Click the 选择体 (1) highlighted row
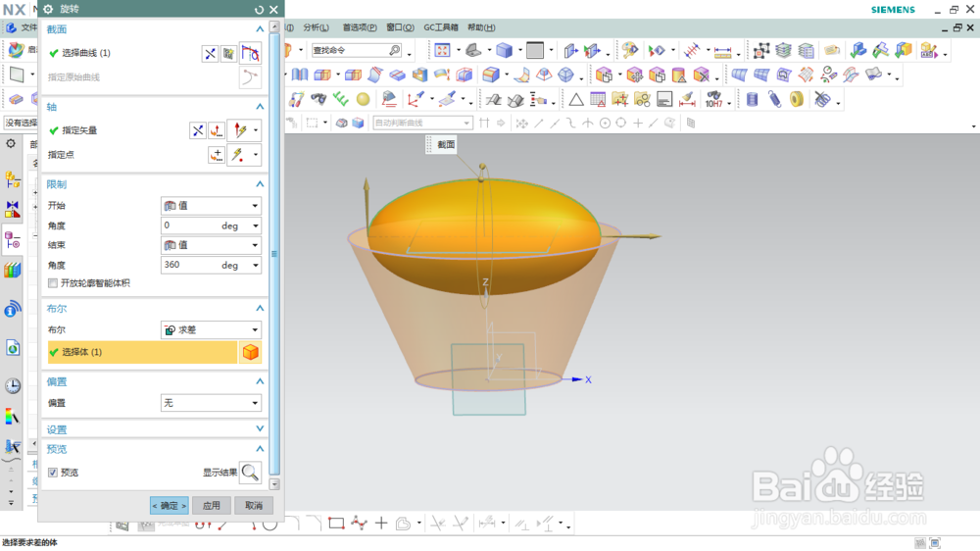Screen dimensions: 980x551 (x=142, y=352)
